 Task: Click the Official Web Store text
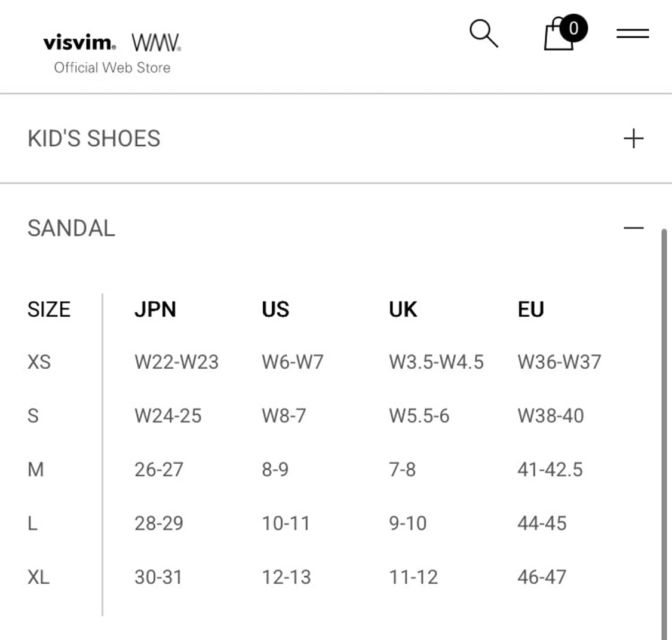(112, 68)
